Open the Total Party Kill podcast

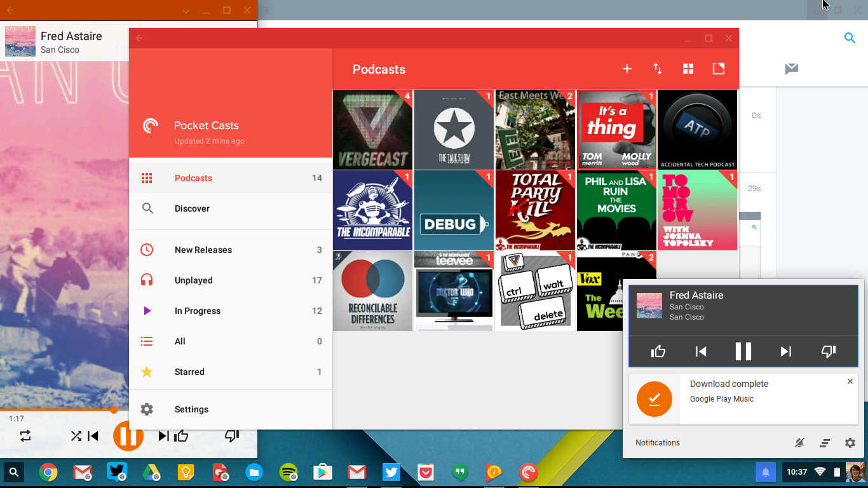click(x=535, y=210)
